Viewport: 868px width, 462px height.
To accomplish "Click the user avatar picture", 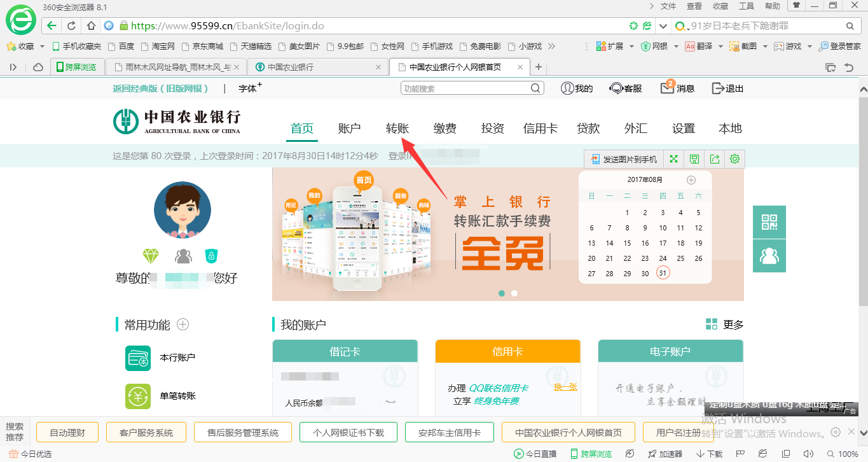I will point(183,210).
